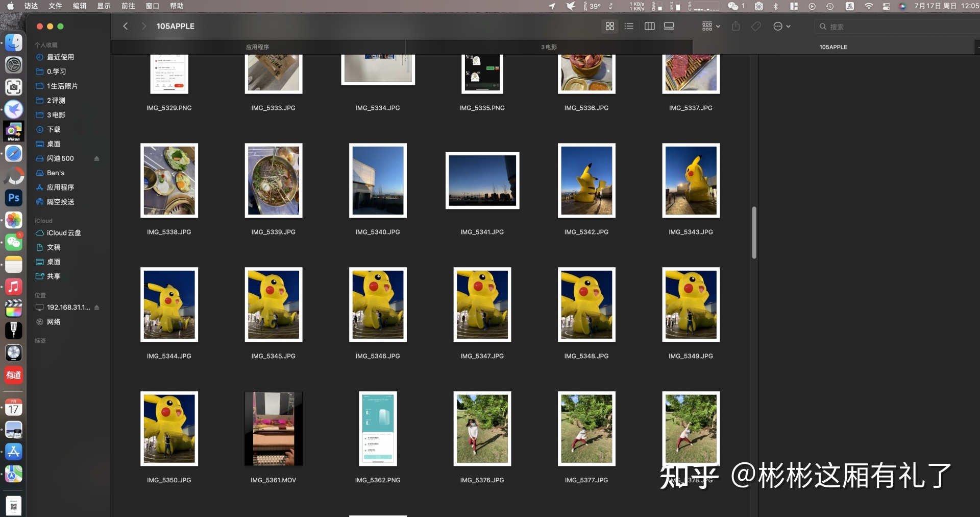Click the Finder window vertical scrollbar
Viewport: 980px width, 517px height.
[x=754, y=232]
